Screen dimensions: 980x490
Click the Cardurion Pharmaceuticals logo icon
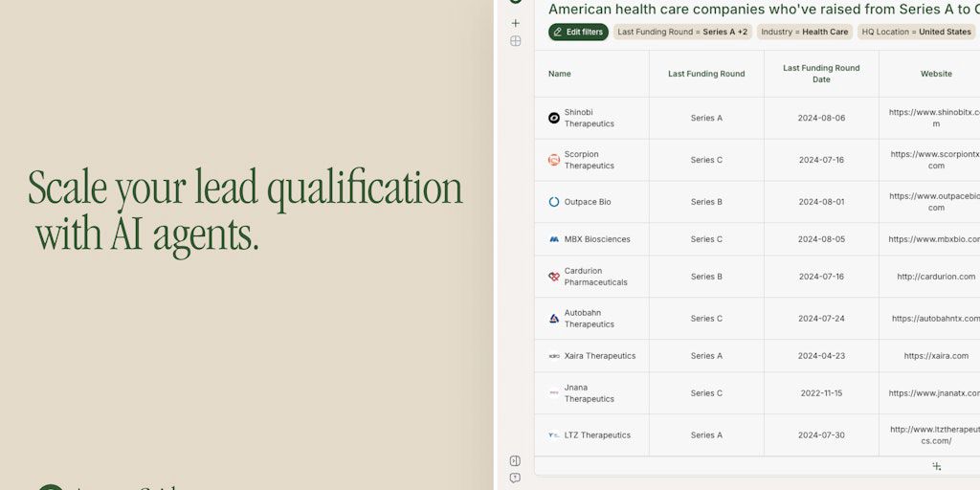click(554, 277)
